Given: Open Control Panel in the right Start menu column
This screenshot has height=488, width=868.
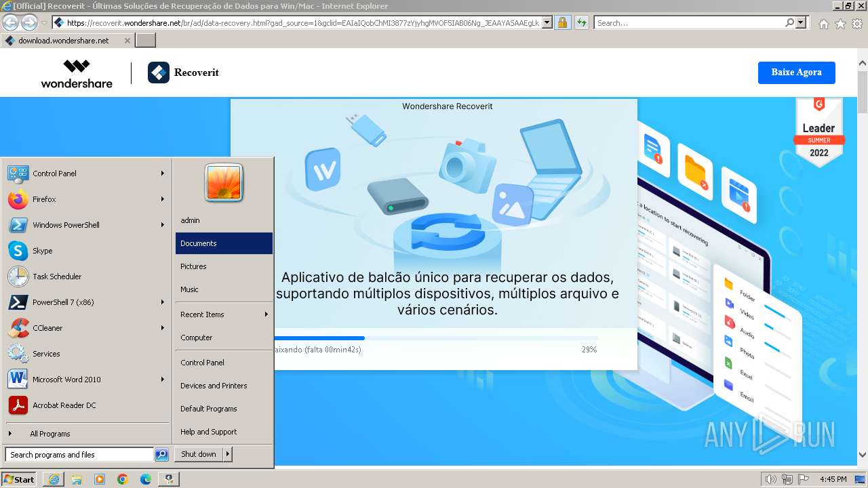Looking at the screenshot, I should pyautogui.click(x=224, y=363).
